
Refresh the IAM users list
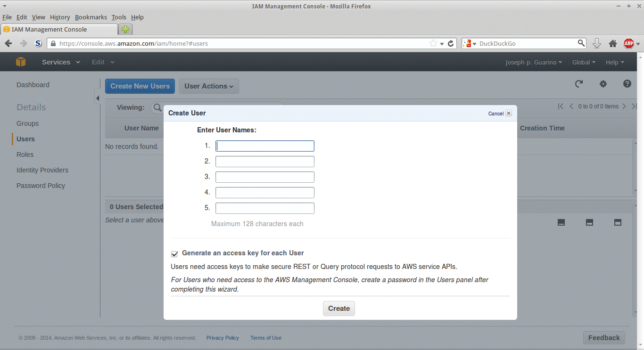tap(579, 84)
